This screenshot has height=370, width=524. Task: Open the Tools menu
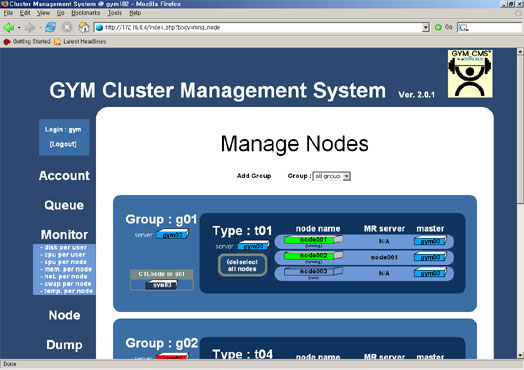click(115, 13)
